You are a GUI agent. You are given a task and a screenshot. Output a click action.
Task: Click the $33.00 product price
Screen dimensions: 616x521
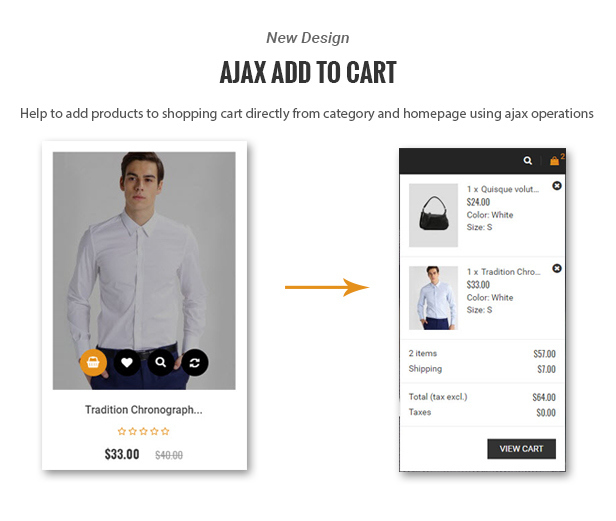(122, 454)
